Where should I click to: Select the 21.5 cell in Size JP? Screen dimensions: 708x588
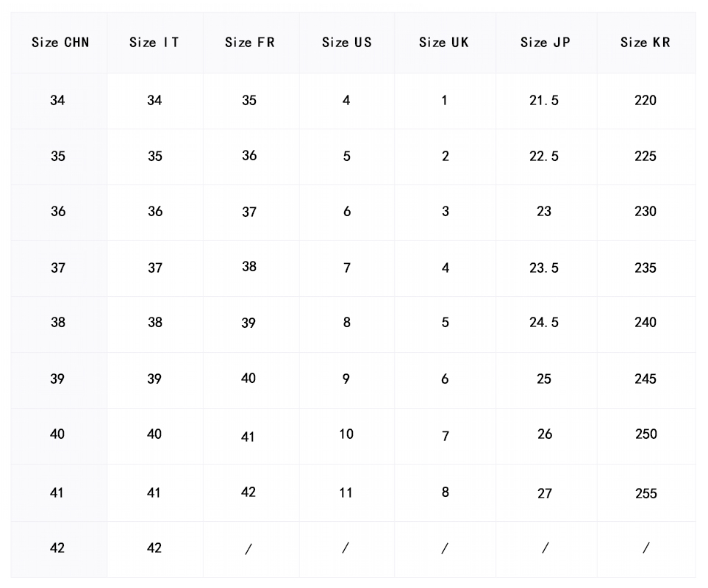544,101
